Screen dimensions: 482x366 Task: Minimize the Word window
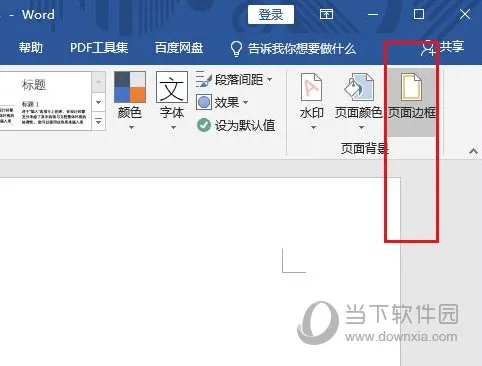[x=373, y=14]
